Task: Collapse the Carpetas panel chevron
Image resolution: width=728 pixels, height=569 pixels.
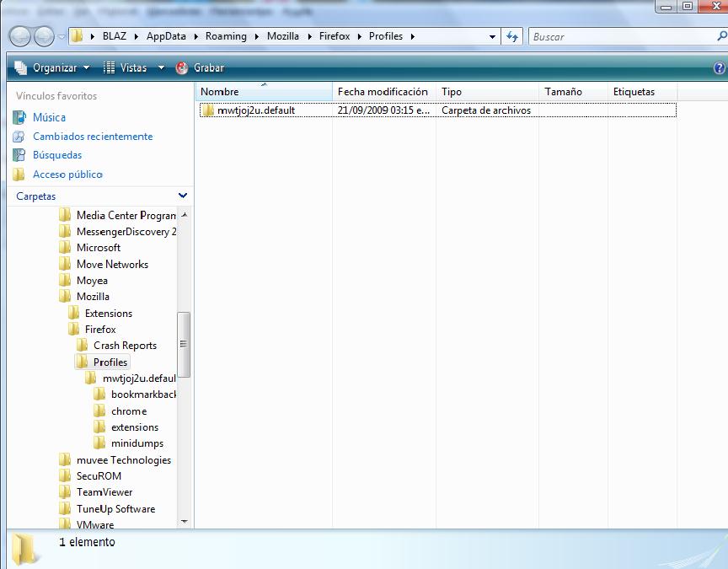Action: 183,196
